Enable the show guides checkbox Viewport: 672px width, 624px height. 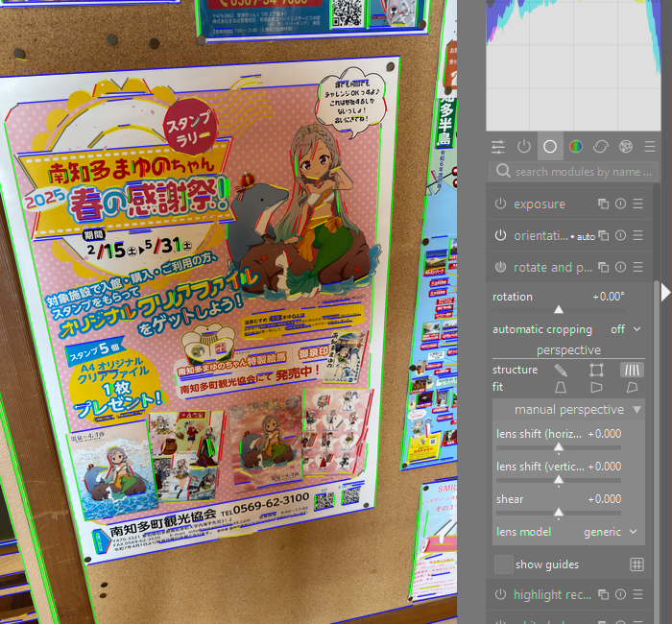[504, 564]
